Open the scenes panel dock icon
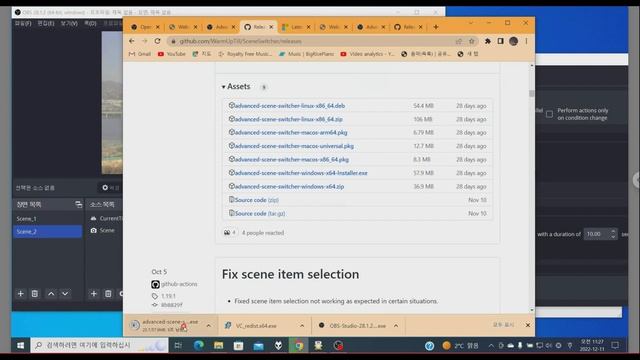The width and height of the screenshot is (640, 360). 78,204
